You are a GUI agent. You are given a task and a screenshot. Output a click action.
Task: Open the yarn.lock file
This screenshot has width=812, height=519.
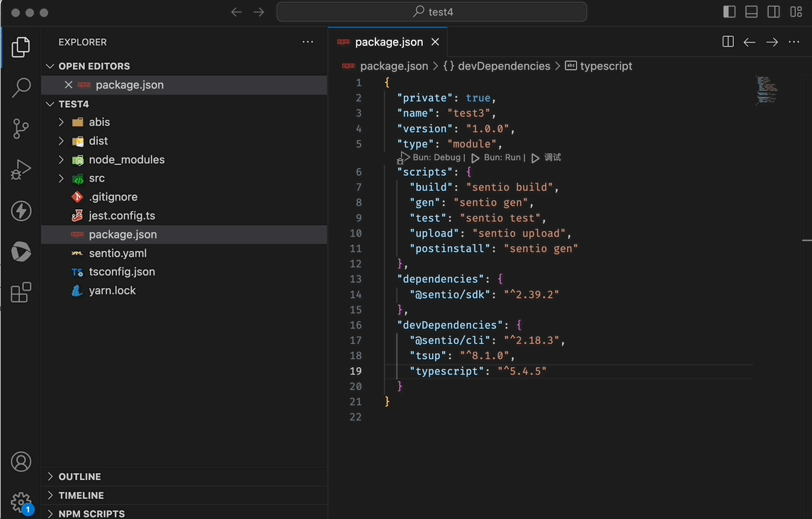coord(184,291)
